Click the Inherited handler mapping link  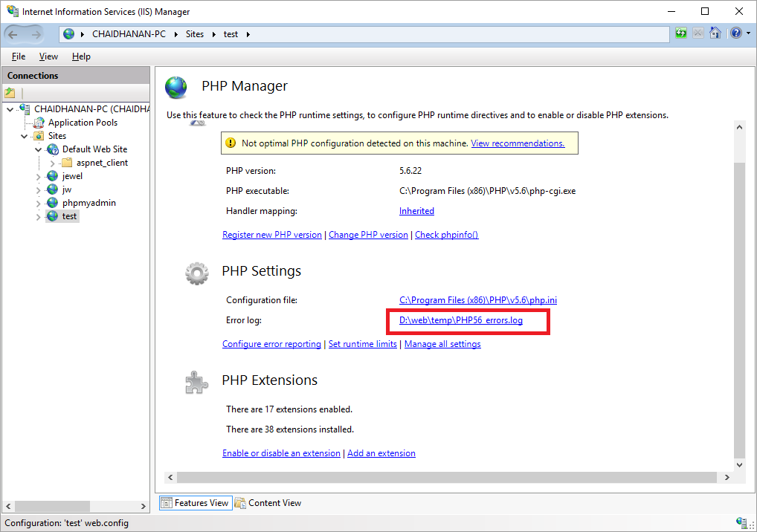click(416, 211)
